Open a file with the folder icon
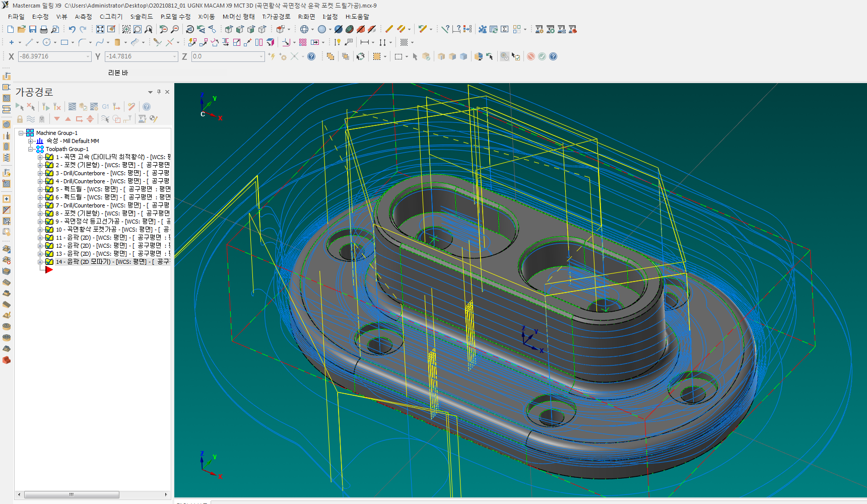The width and height of the screenshot is (867, 504). coord(21,29)
